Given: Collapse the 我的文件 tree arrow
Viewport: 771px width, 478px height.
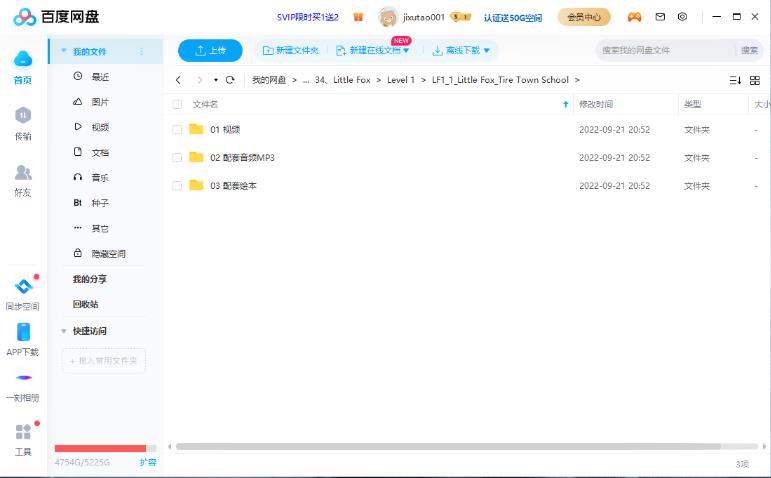Looking at the screenshot, I should tap(63, 51).
